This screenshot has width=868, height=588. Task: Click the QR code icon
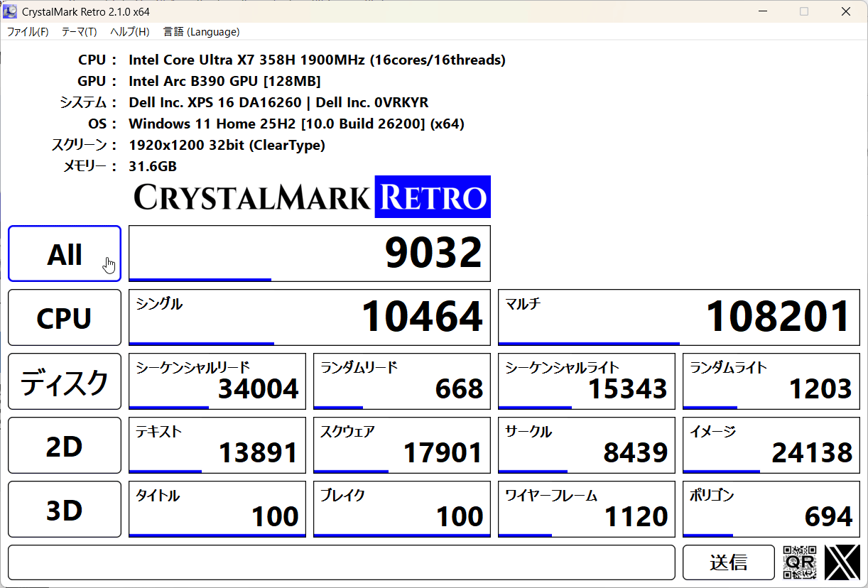point(799,562)
